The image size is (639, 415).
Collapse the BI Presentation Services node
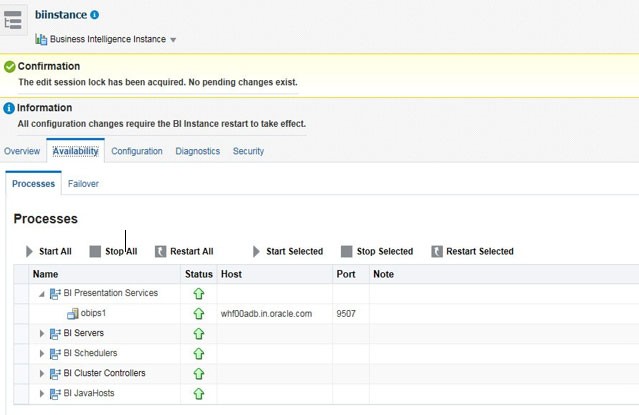pos(42,294)
